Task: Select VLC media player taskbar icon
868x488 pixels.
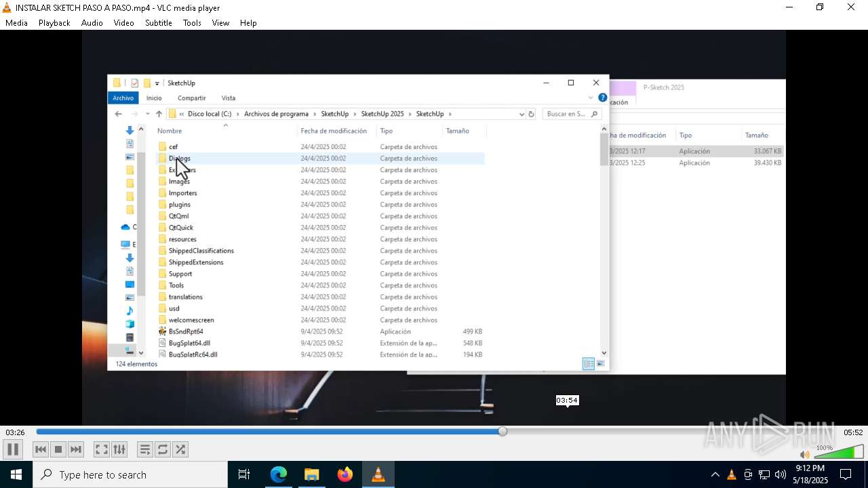Action: [x=378, y=474]
